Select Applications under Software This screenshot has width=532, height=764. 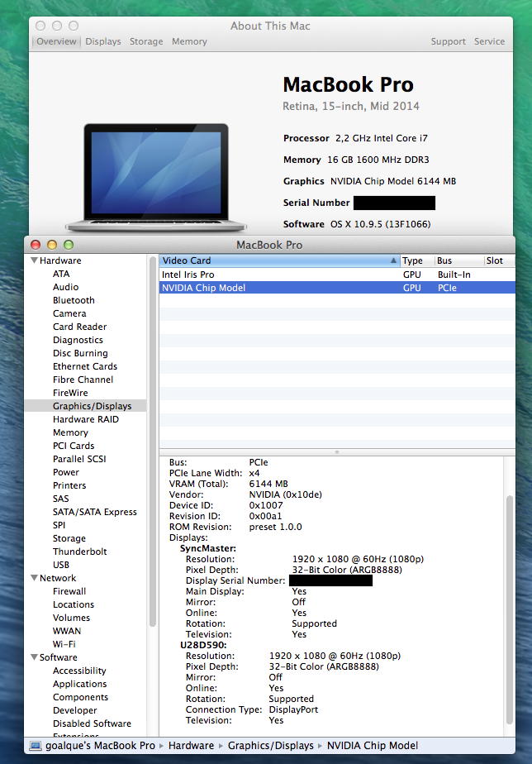80,684
